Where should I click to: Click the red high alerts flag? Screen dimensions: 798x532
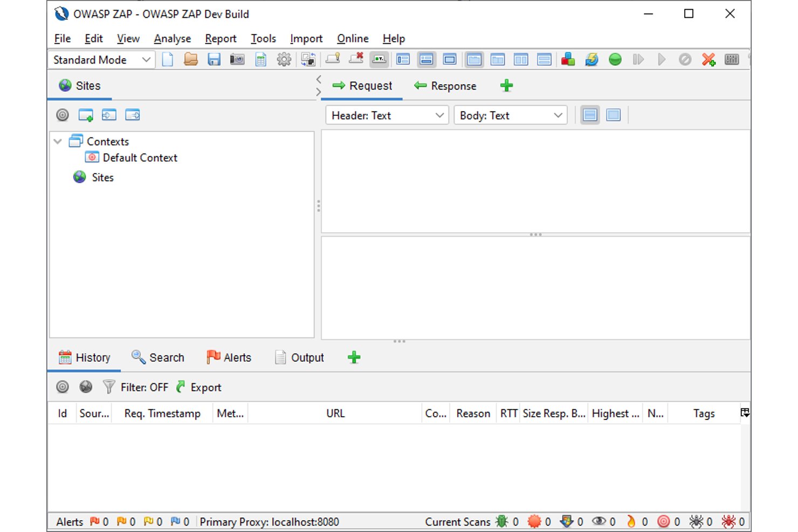click(95, 521)
